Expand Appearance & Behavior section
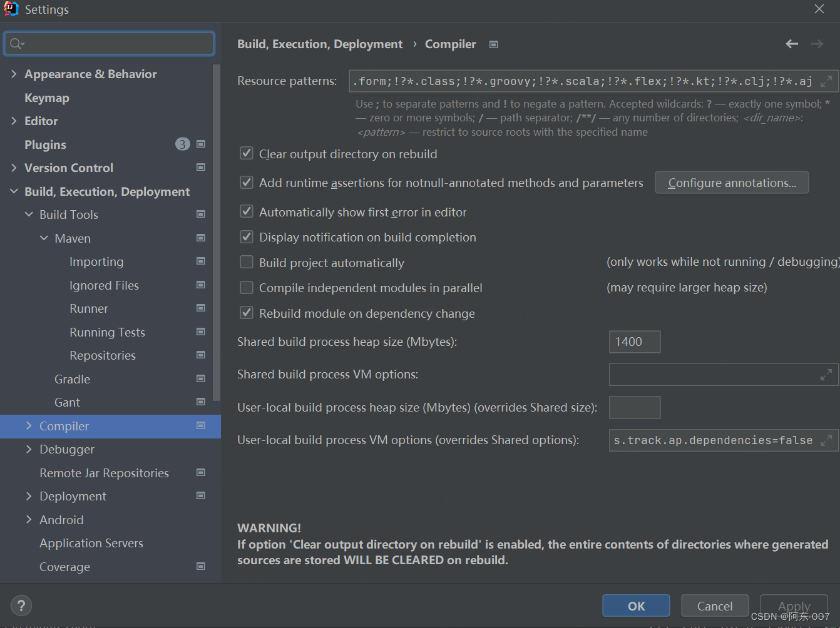840x628 pixels. pyautogui.click(x=14, y=74)
